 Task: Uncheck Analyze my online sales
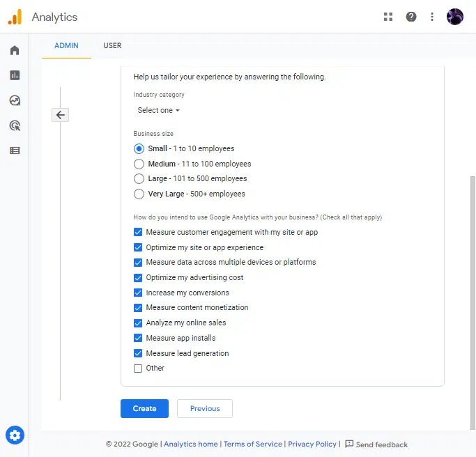(x=138, y=323)
